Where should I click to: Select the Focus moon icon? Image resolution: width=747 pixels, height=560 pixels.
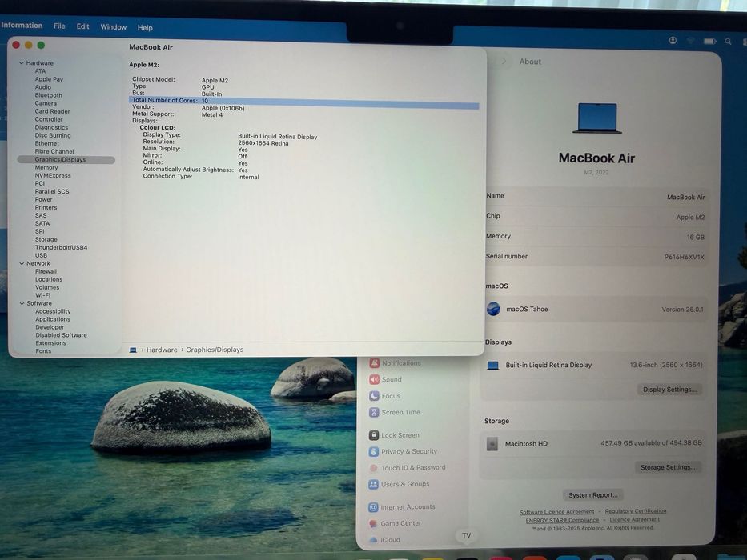click(374, 396)
